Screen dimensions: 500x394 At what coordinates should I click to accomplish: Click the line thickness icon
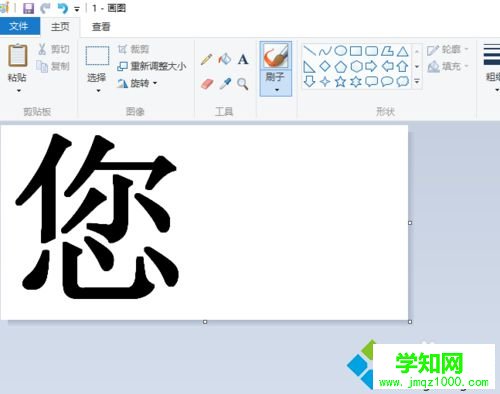492,55
